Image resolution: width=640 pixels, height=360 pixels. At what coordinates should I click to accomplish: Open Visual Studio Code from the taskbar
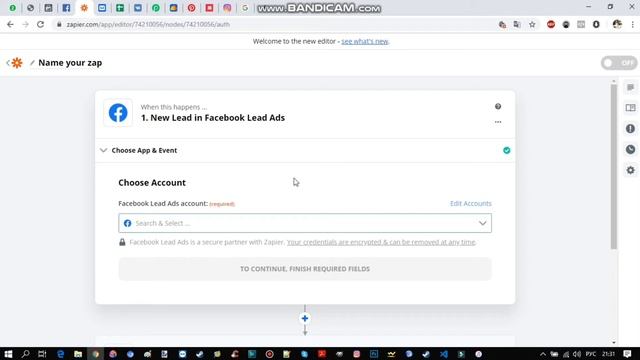click(x=444, y=354)
